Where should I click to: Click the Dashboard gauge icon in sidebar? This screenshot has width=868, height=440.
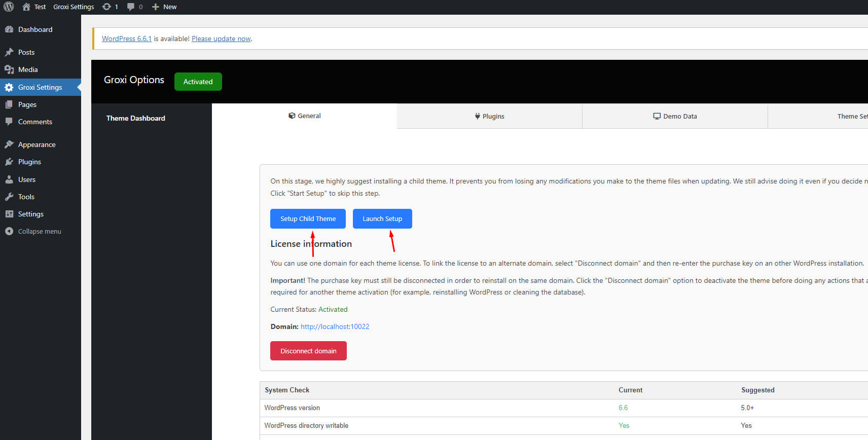(x=9, y=29)
